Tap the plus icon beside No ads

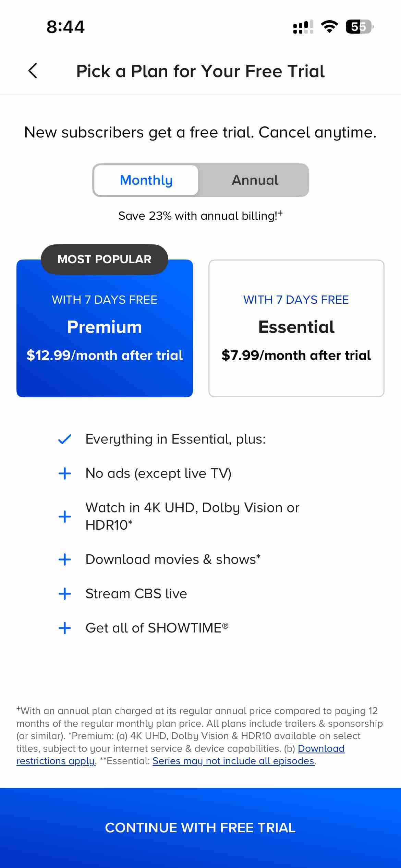click(64, 473)
